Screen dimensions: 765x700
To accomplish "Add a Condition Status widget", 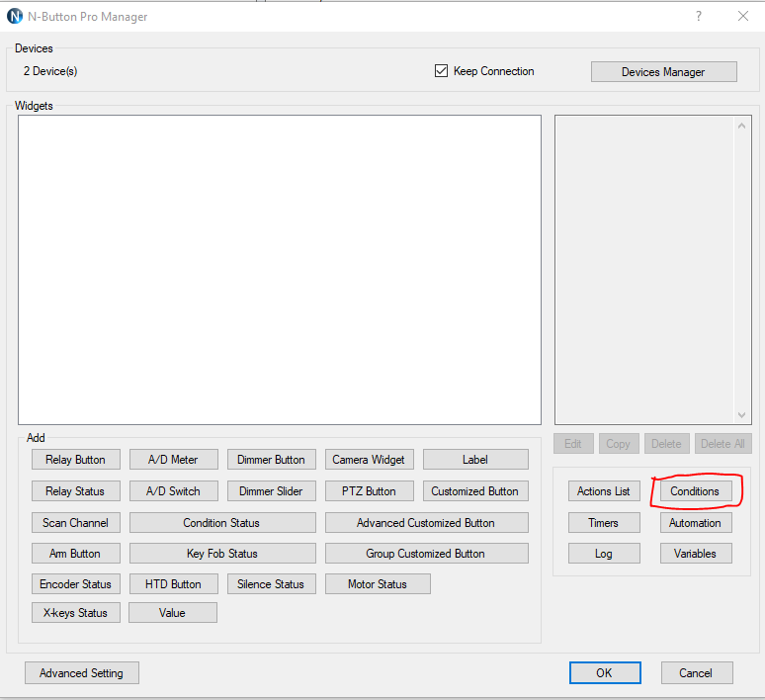I will 222,523.
